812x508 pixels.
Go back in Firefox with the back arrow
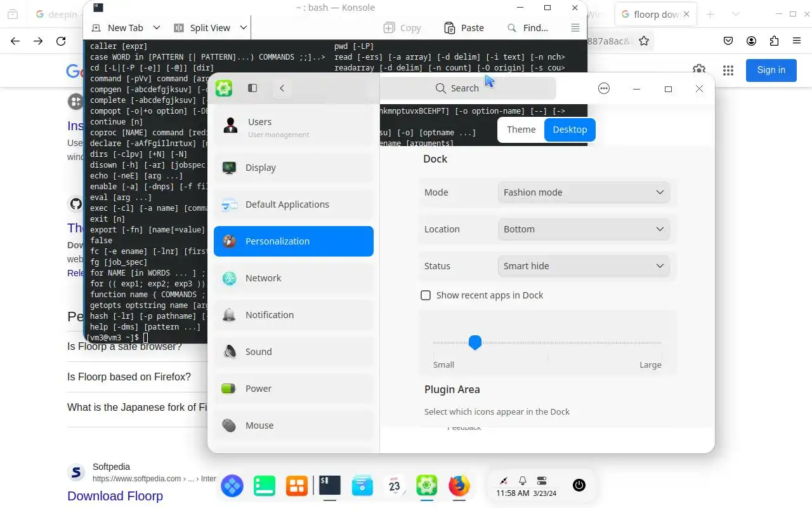pos(15,41)
